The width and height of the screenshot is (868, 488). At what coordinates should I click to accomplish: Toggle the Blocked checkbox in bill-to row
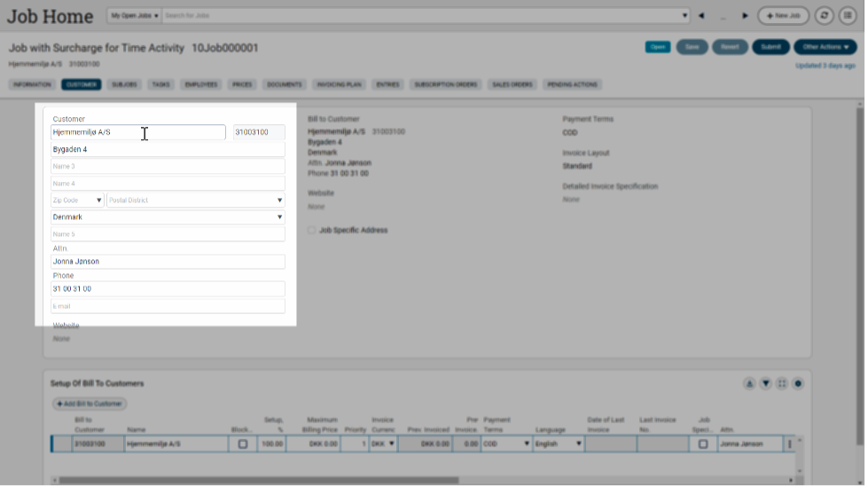pos(243,444)
